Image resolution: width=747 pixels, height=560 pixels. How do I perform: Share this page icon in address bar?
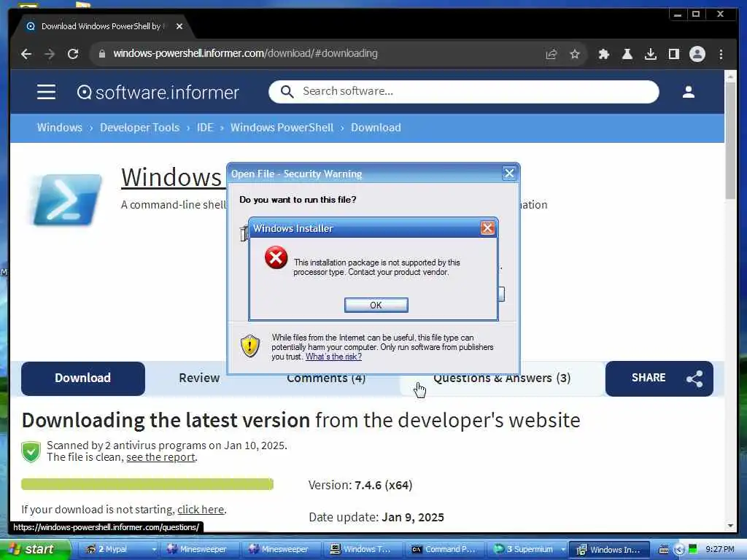(x=551, y=54)
